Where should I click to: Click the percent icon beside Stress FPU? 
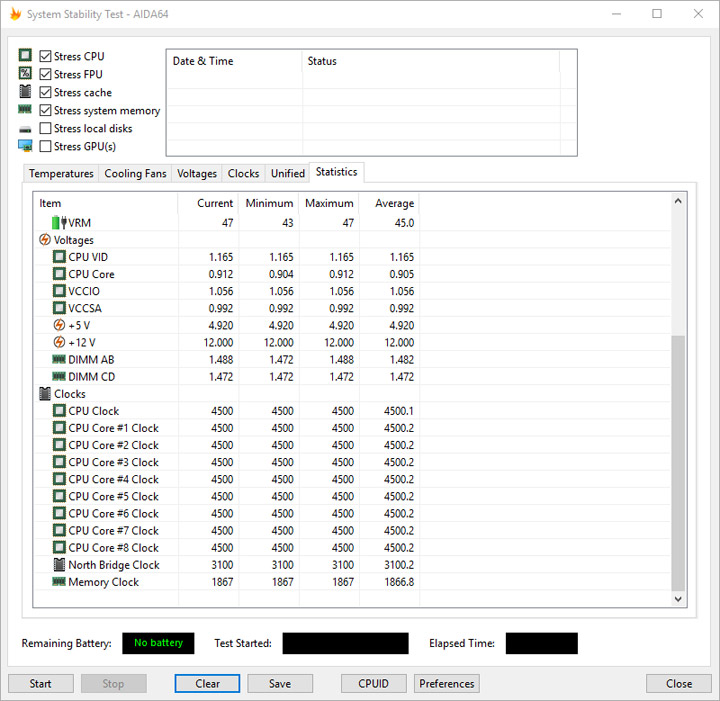(25, 73)
